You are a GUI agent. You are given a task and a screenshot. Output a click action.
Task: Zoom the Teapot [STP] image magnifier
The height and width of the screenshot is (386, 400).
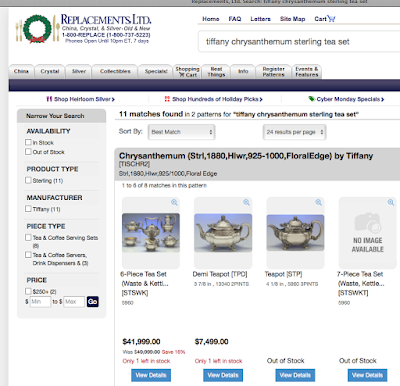(x=319, y=202)
